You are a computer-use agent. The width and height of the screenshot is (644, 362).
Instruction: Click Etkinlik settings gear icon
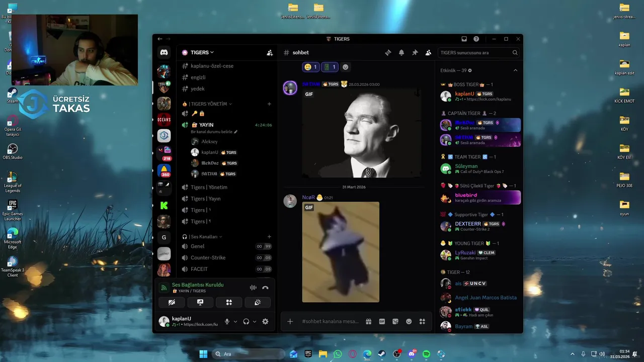[470, 70]
